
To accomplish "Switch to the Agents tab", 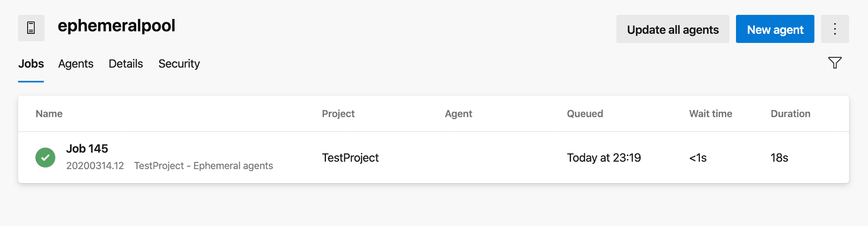I will 75,64.
